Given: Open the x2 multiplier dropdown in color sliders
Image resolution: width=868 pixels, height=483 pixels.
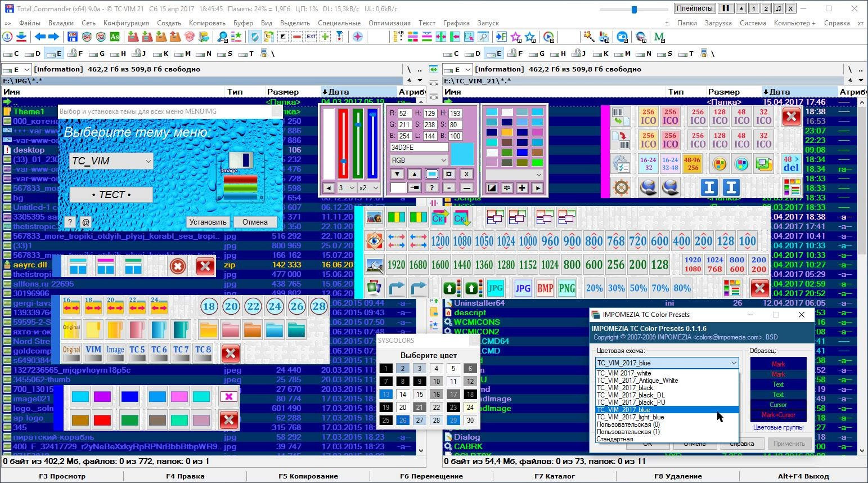Looking at the screenshot, I should pyautogui.click(x=369, y=187).
